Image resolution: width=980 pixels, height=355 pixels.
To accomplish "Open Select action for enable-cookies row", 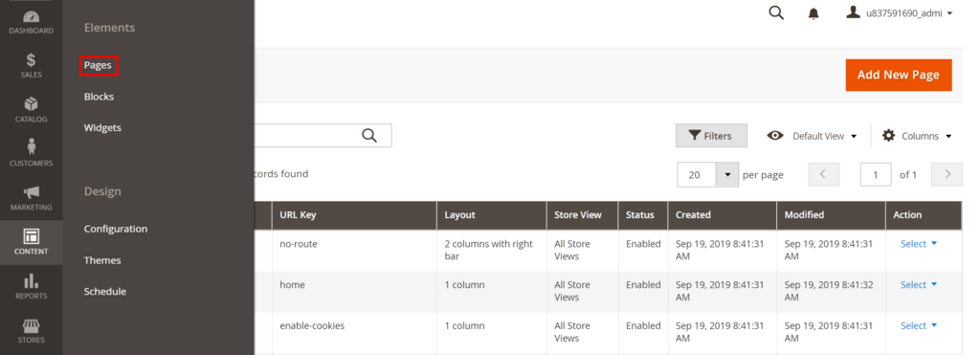I will click(919, 325).
